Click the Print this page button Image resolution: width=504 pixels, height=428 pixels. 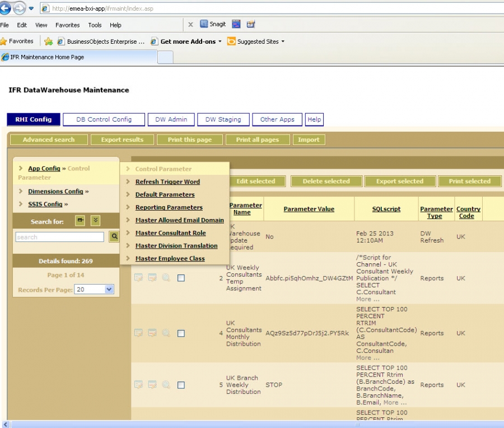[190, 139]
